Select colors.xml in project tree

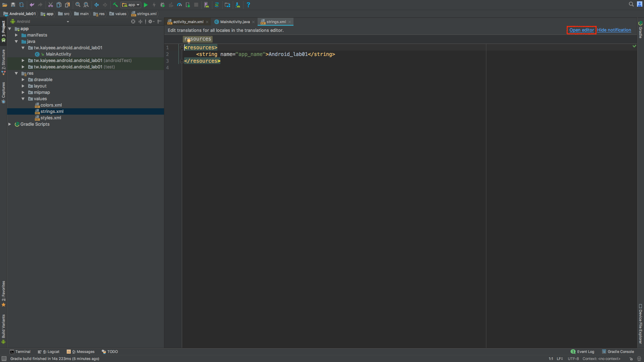(x=51, y=105)
